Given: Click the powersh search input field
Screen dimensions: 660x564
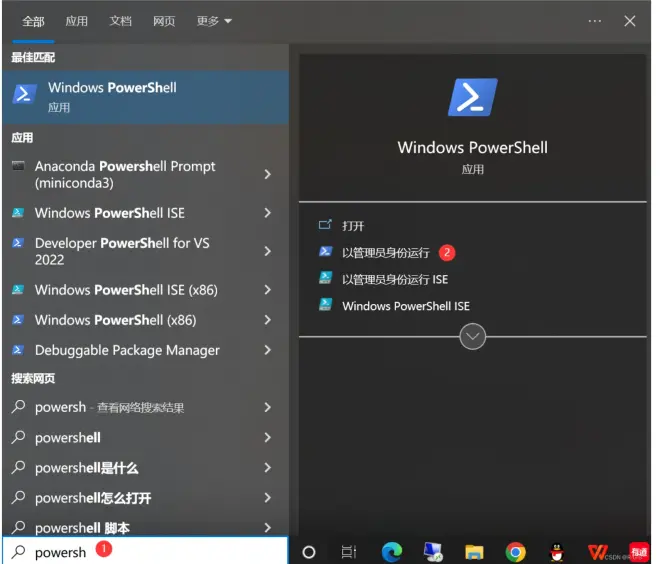Looking at the screenshot, I should (x=145, y=551).
